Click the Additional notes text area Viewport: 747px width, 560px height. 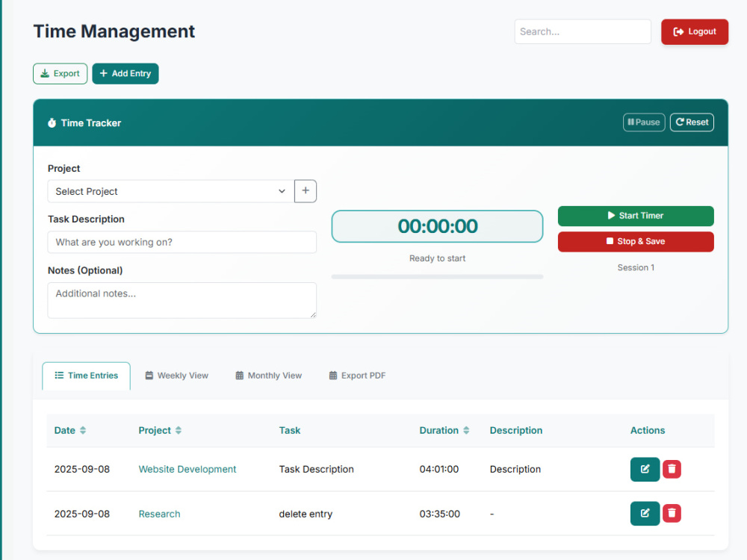(182, 300)
